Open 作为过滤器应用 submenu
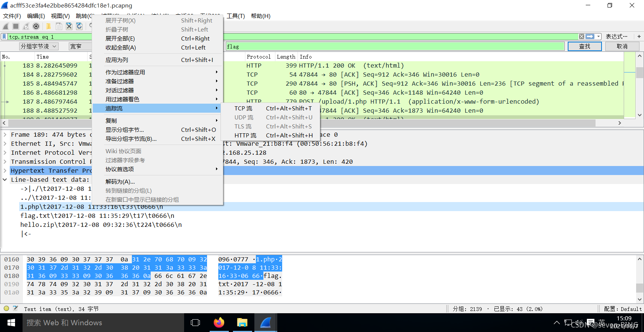This screenshot has height=332, width=644. click(158, 72)
